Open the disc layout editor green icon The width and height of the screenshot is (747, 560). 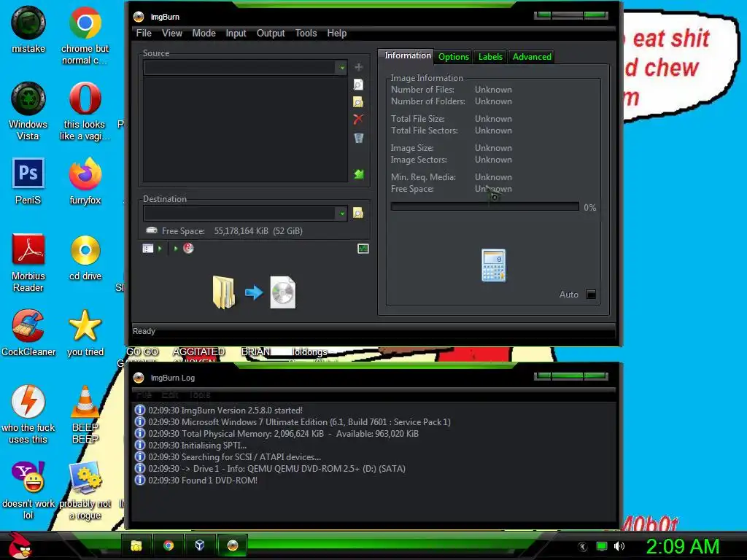(363, 249)
